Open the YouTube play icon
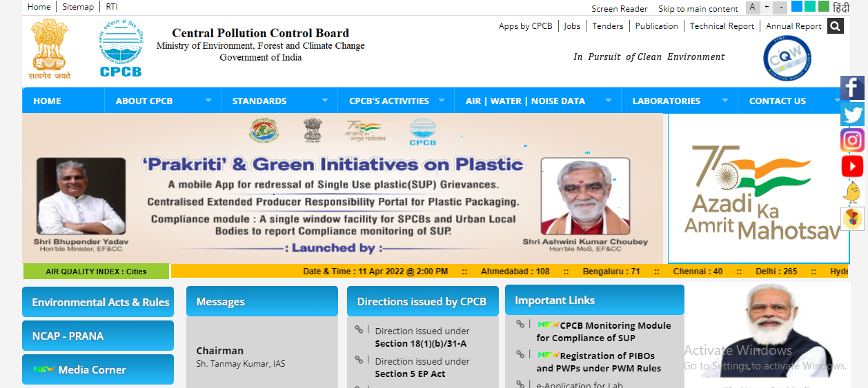 click(x=852, y=166)
